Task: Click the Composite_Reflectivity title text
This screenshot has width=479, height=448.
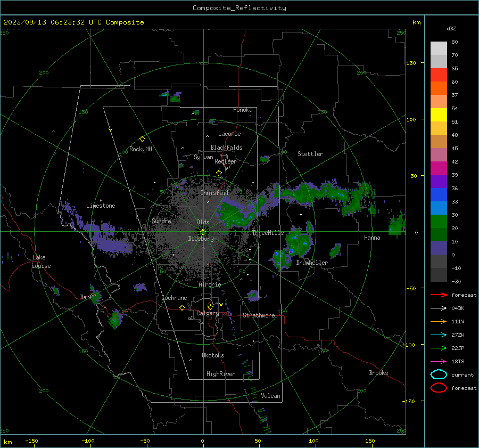Action: pyautogui.click(x=239, y=8)
